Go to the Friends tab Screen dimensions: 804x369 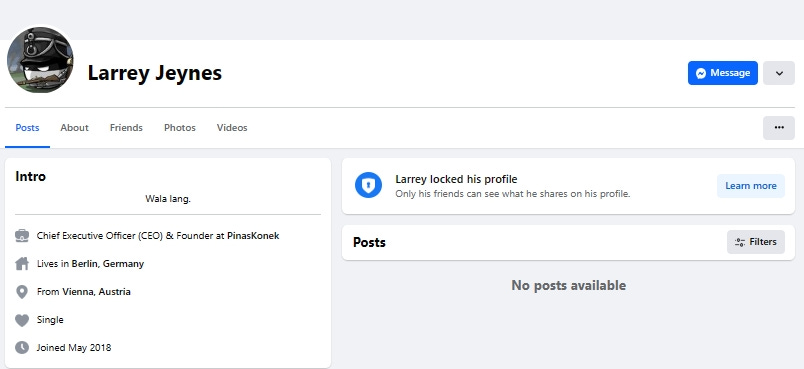(x=126, y=128)
